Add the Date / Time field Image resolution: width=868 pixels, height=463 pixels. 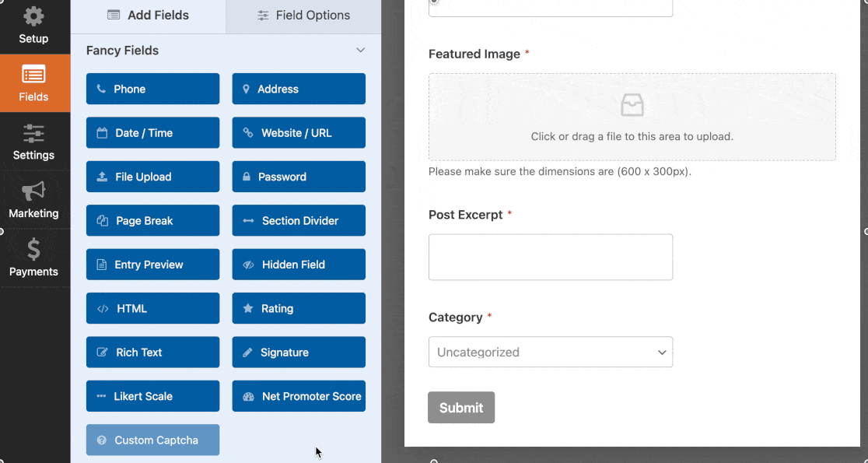(152, 133)
